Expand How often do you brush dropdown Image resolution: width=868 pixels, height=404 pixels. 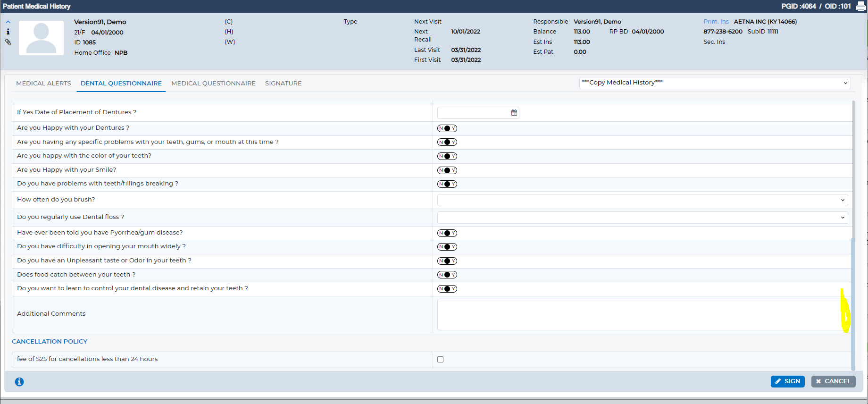(x=643, y=200)
